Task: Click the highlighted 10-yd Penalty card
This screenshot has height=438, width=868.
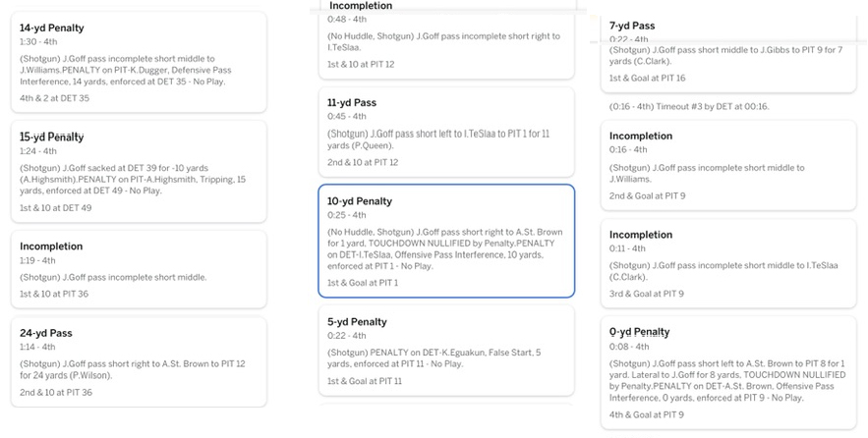Action: 445,240
